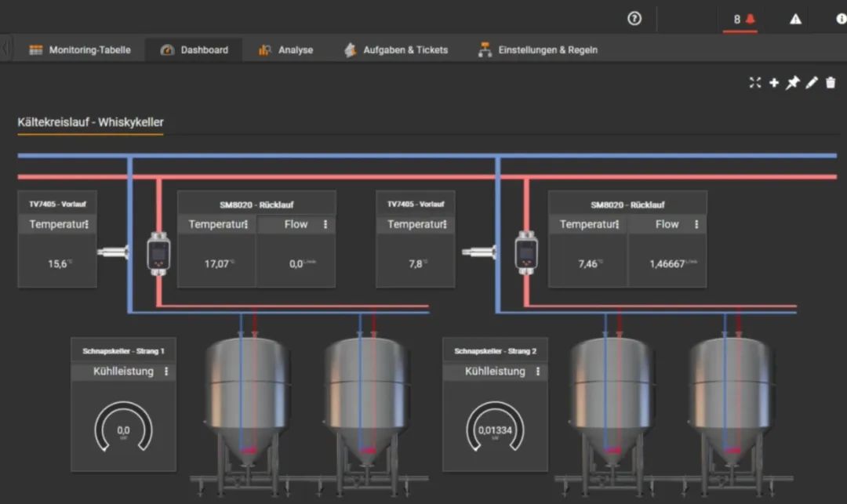Open options menu of Strang 1 Kühlleistung
Screen dimensions: 847x504
tap(166, 372)
